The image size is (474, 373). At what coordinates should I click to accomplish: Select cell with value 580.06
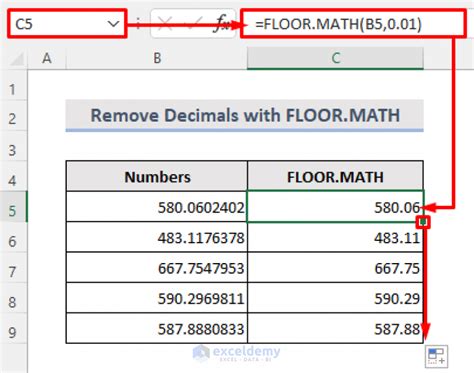click(x=335, y=207)
